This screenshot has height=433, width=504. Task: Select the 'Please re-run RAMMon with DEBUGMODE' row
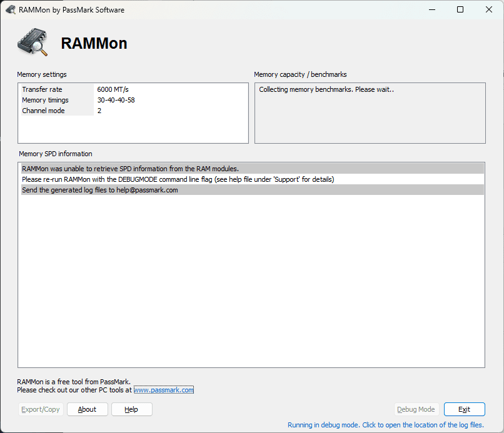tap(253, 179)
